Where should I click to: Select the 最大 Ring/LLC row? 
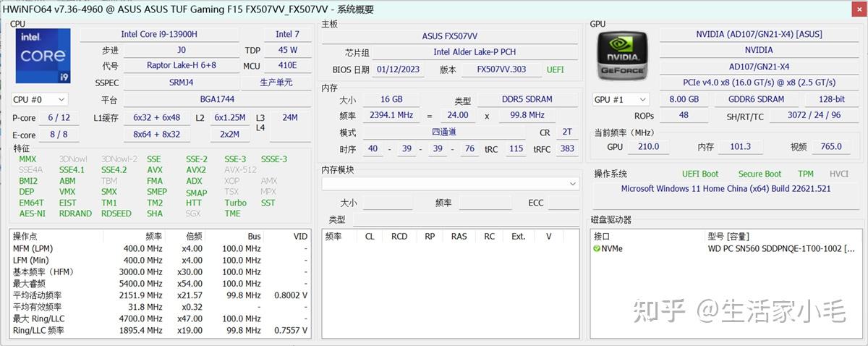(160, 318)
